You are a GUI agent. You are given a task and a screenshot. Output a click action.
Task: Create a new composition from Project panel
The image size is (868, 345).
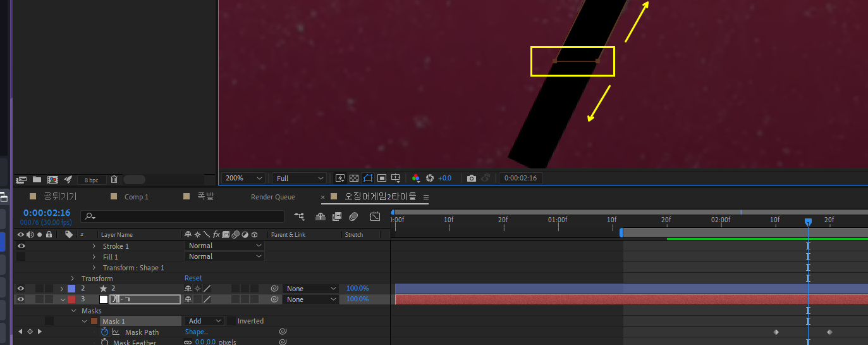click(x=52, y=180)
